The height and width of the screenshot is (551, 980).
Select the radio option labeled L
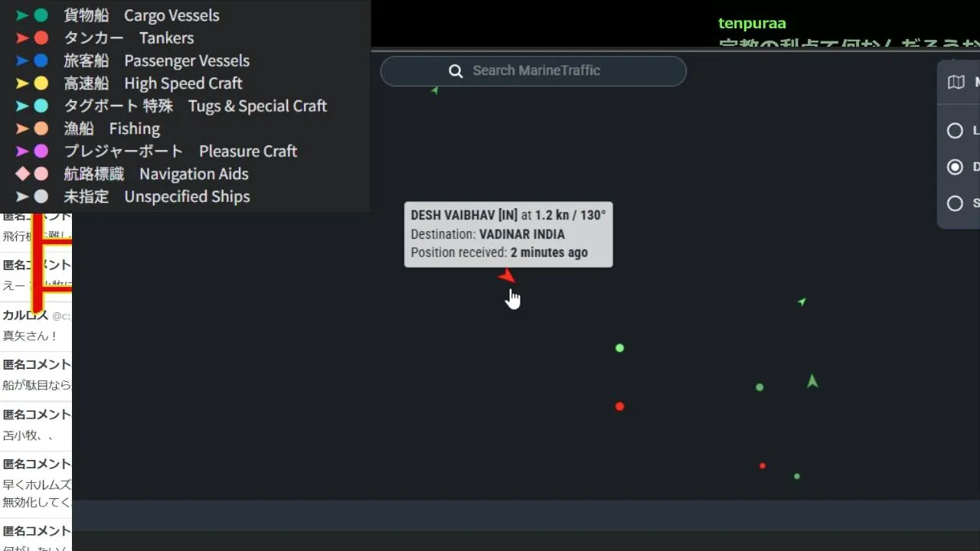click(955, 131)
